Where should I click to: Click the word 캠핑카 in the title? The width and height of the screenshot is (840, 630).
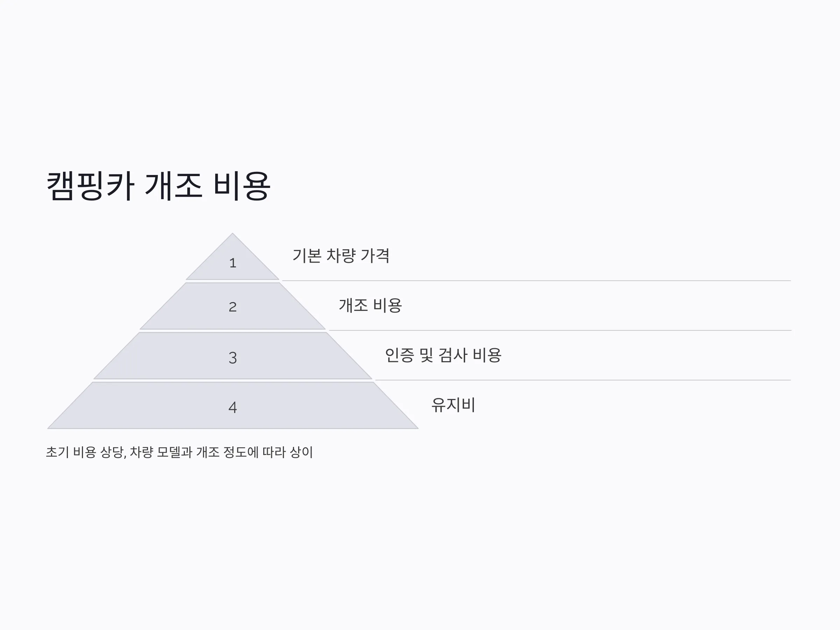[x=90, y=186]
